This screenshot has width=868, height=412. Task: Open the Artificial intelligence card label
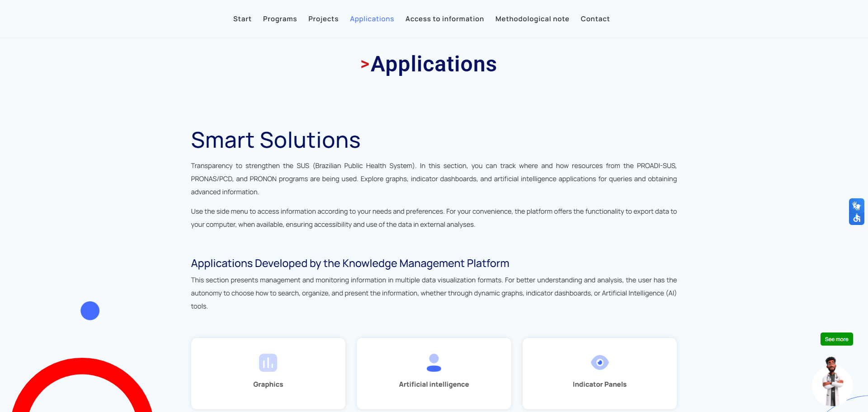click(x=434, y=384)
